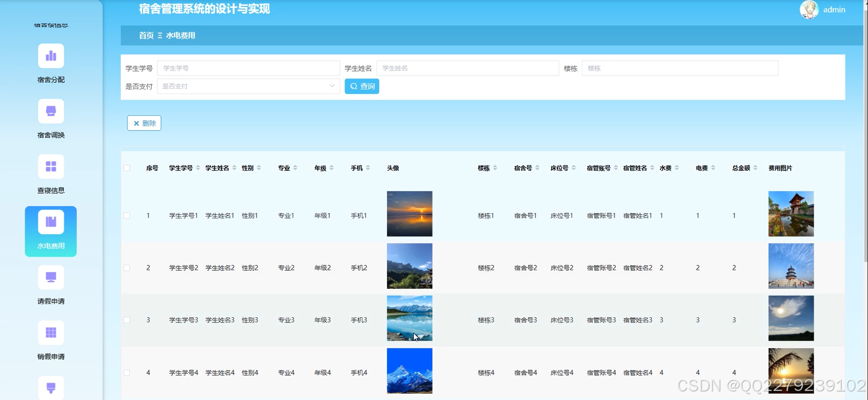Click cell 年级2
Image resolution: width=868 pixels, height=400 pixels.
(x=323, y=268)
